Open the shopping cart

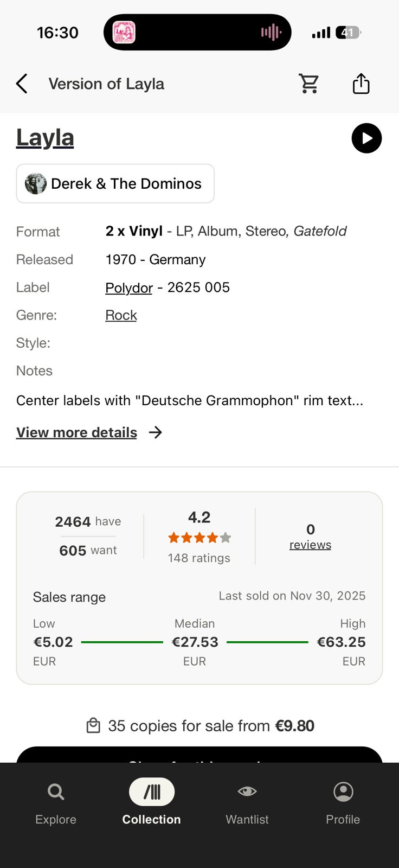[309, 84]
